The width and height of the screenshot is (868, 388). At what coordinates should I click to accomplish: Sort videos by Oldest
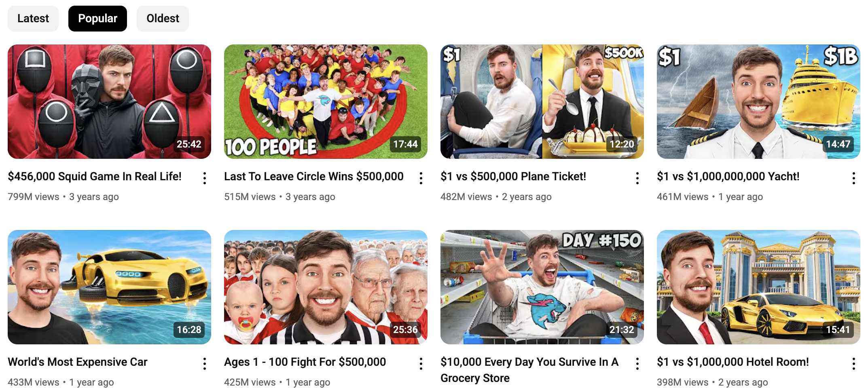[163, 19]
